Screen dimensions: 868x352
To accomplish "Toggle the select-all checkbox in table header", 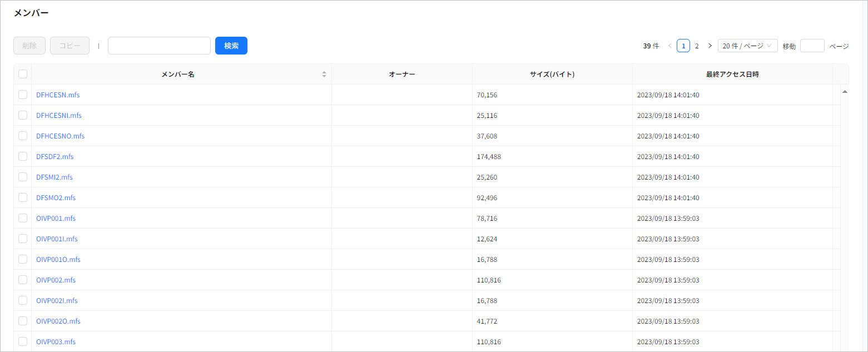I will [23, 73].
